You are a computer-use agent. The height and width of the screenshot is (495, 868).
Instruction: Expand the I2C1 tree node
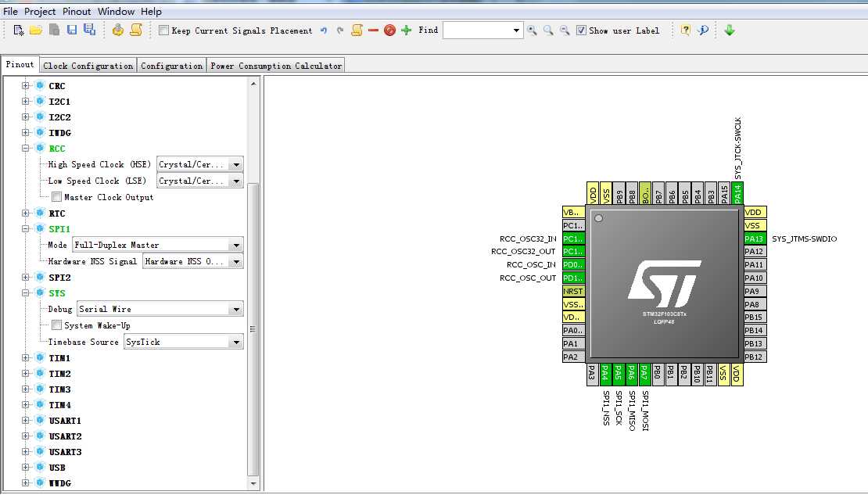click(26, 102)
